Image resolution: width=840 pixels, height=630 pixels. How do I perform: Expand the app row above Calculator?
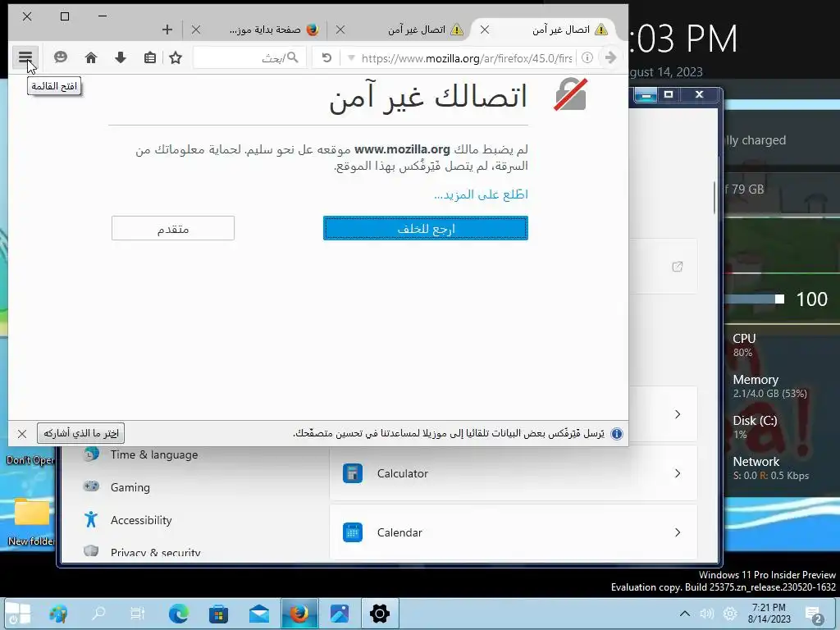[x=678, y=414]
